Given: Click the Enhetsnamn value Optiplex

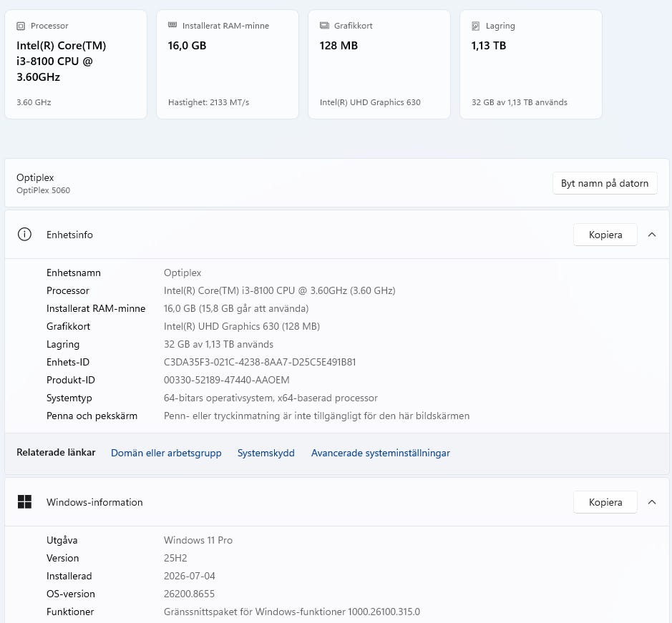Looking at the screenshot, I should click(x=182, y=273).
